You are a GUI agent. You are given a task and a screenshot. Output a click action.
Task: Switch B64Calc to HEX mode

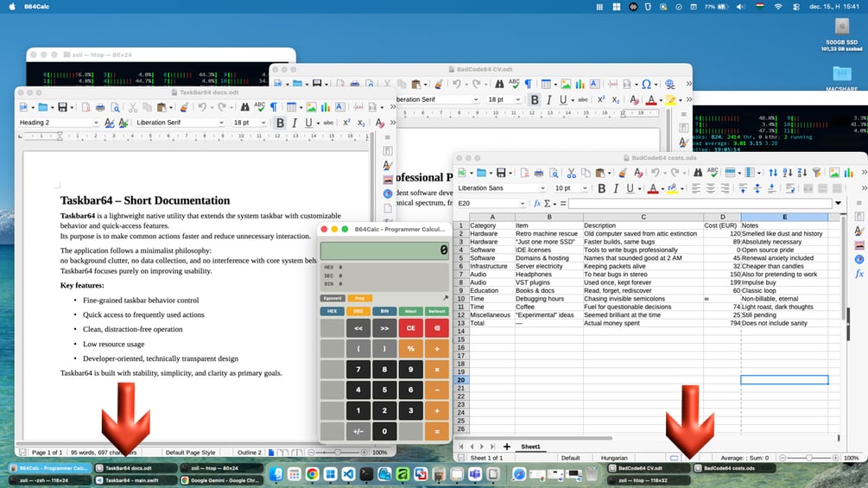pos(333,311)
